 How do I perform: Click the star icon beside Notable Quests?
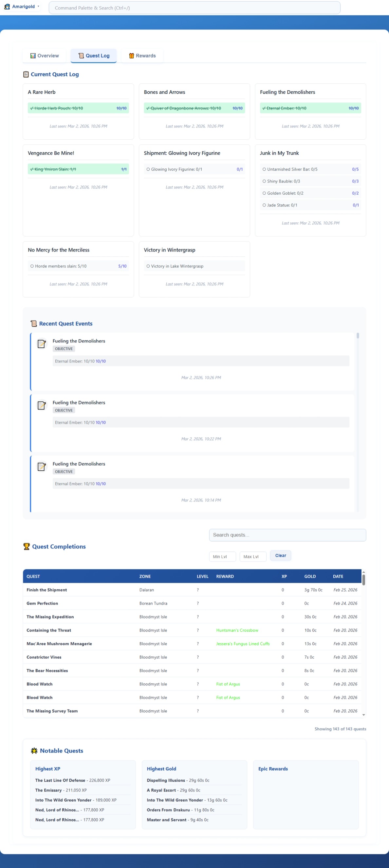(34, 750)
